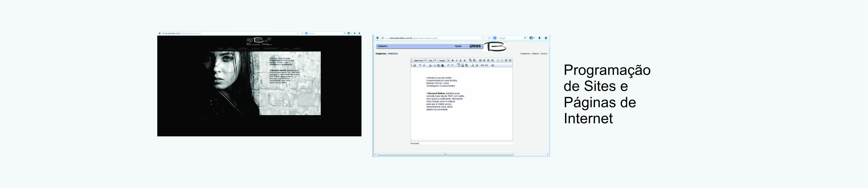Viewport: 868px width, 188px height.
Task: Click the COLEÇÕES link on the website
Action: click(x=243, y=48)
